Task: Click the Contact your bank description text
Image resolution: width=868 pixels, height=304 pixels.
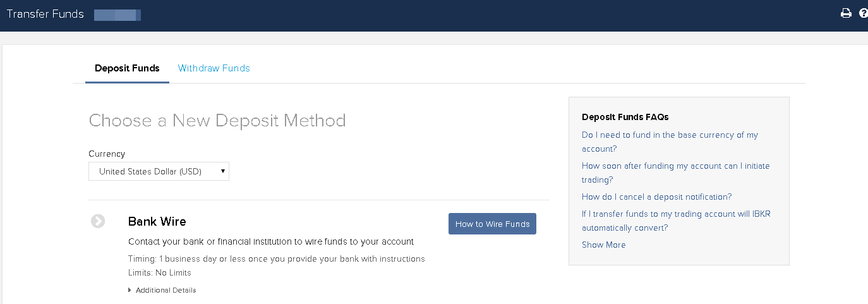Action: point(271,241)
